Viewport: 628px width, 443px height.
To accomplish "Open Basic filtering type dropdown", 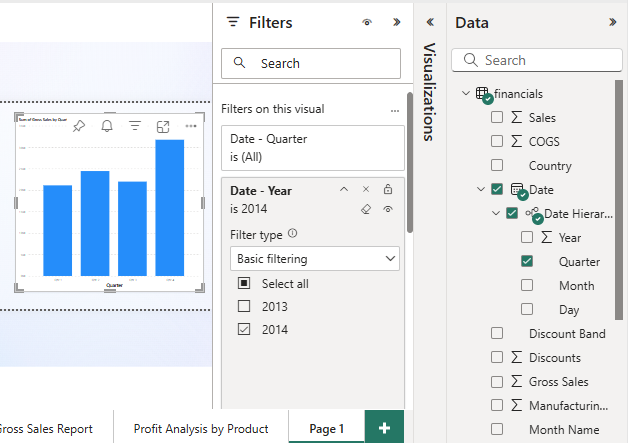I will (315, 258).
